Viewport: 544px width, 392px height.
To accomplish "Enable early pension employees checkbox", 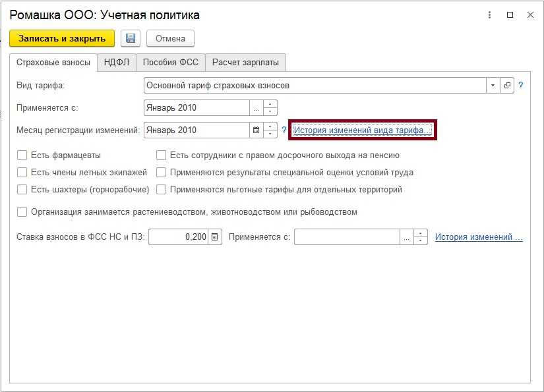I will coord(161,155).
